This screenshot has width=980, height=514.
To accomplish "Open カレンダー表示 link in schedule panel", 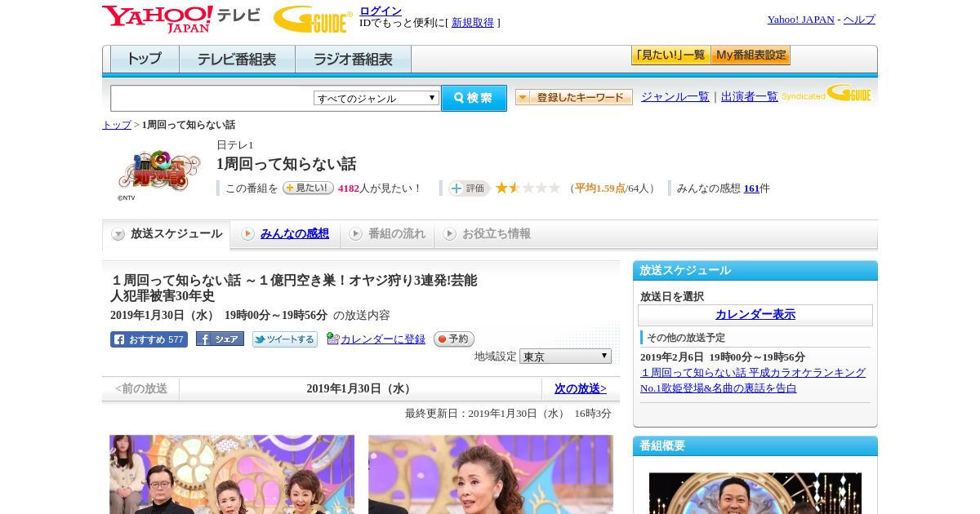I will tap(755, 315).
